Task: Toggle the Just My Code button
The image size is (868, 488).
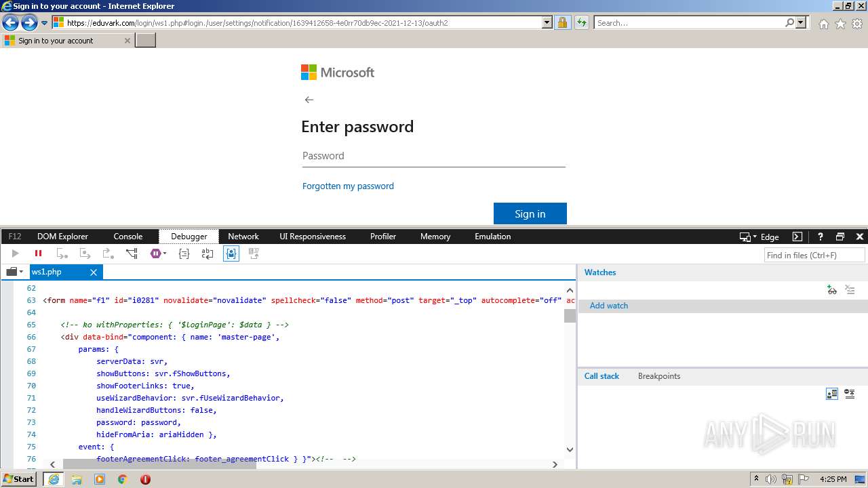Action: click(231, 253)
